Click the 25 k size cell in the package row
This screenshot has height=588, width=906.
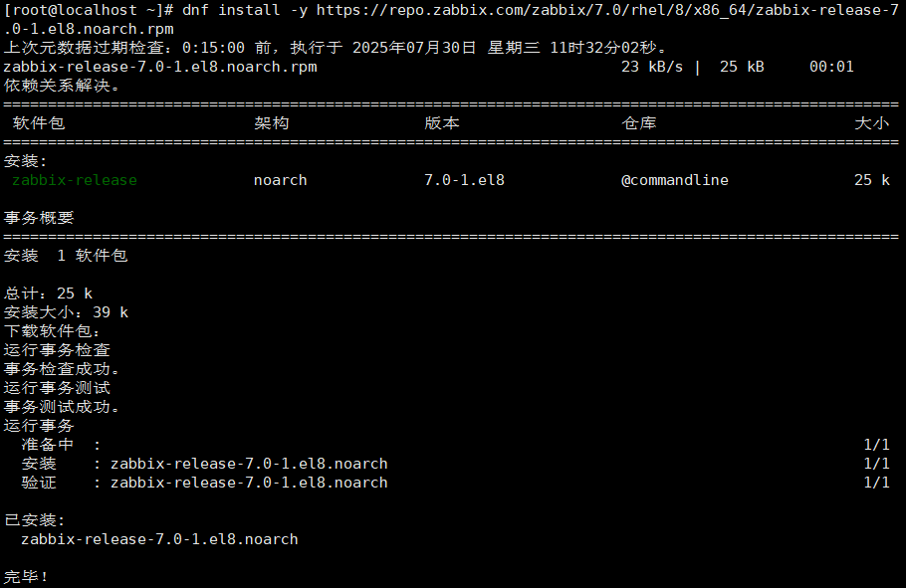(x=872, y=180)
